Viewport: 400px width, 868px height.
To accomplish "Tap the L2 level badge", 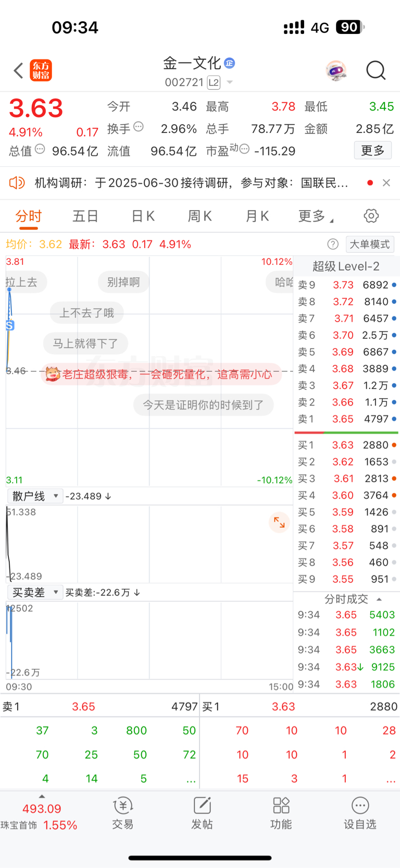I will 214,82.
